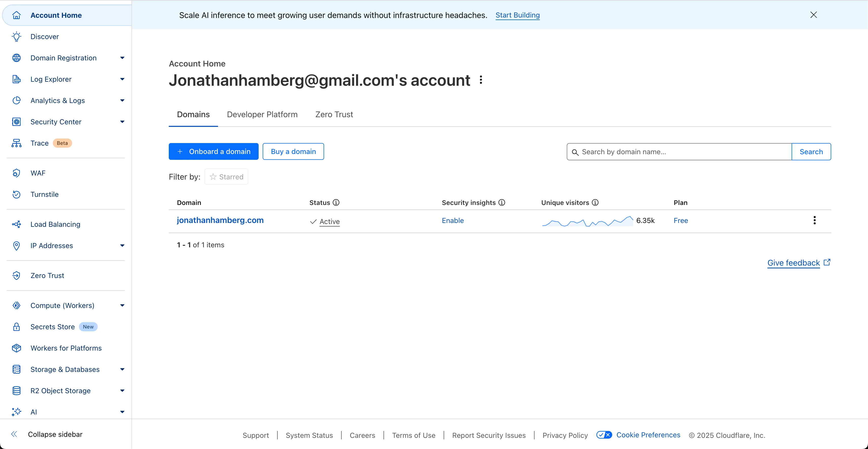The height and width of the screenshot is (449, 868).
Task: Click the Domain Registration globe icon
Action: (x=16, y=58)
